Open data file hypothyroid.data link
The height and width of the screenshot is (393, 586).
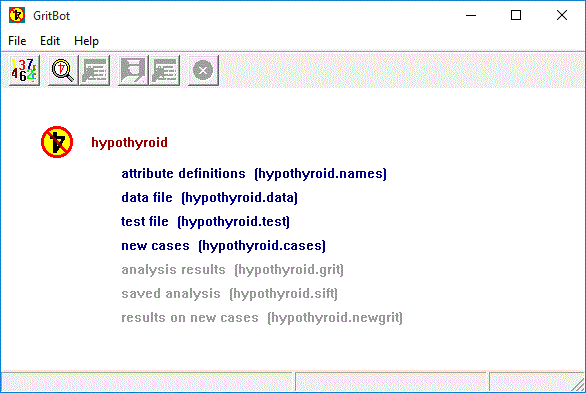pos(209,198)
